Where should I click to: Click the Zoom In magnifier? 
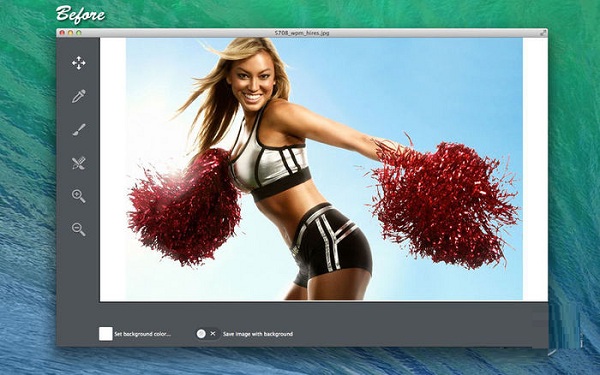point(78,196)
